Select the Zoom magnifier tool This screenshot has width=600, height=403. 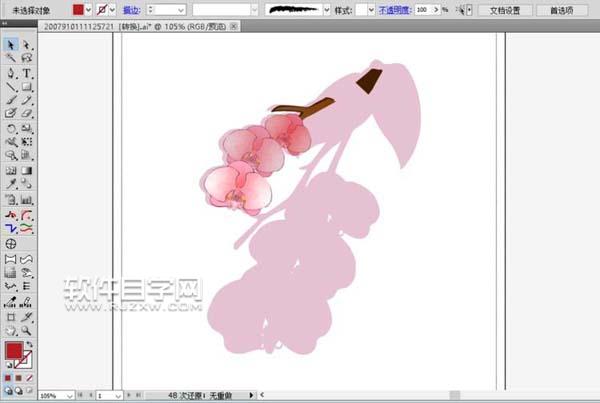click(x=27, y=329)
